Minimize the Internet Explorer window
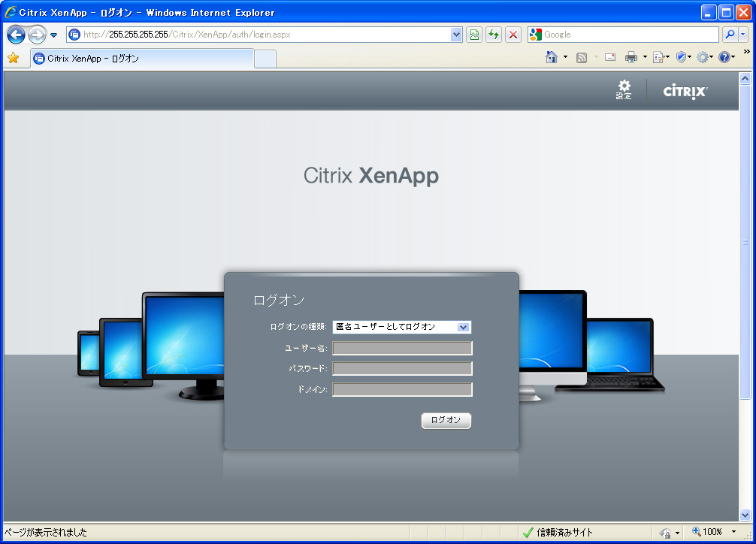756x544 pixels. 708,13
